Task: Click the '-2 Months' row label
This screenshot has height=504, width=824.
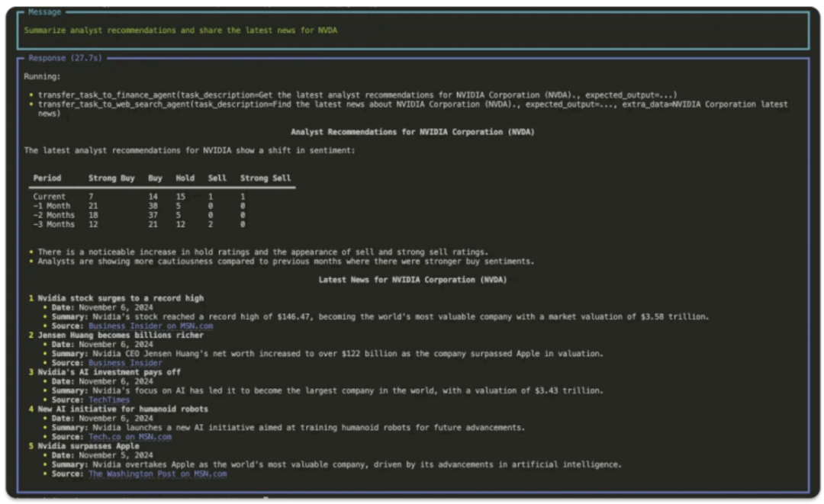Action: point(53,215)
